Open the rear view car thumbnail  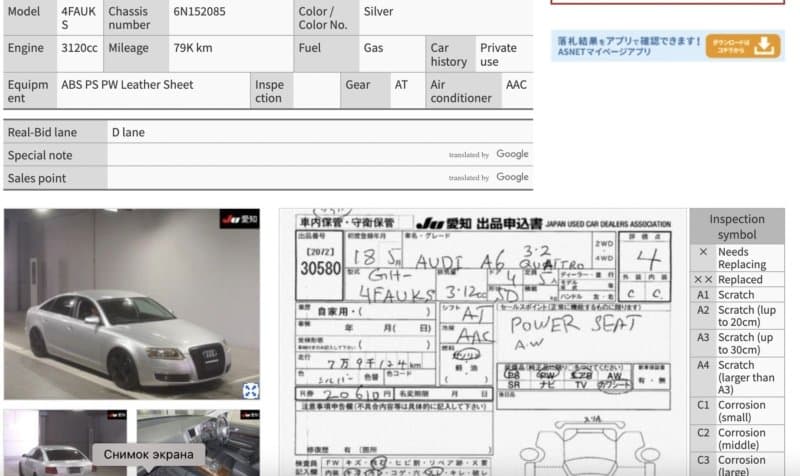65,443
